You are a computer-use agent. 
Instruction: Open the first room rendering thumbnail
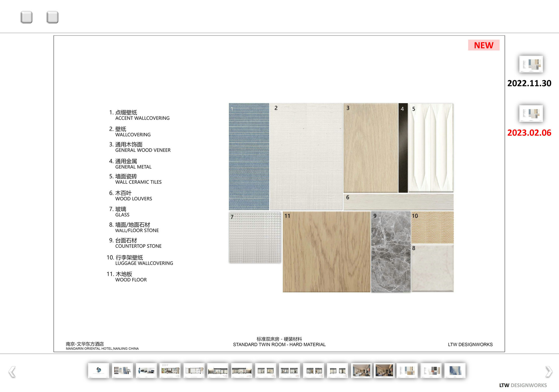click(361, 371)
